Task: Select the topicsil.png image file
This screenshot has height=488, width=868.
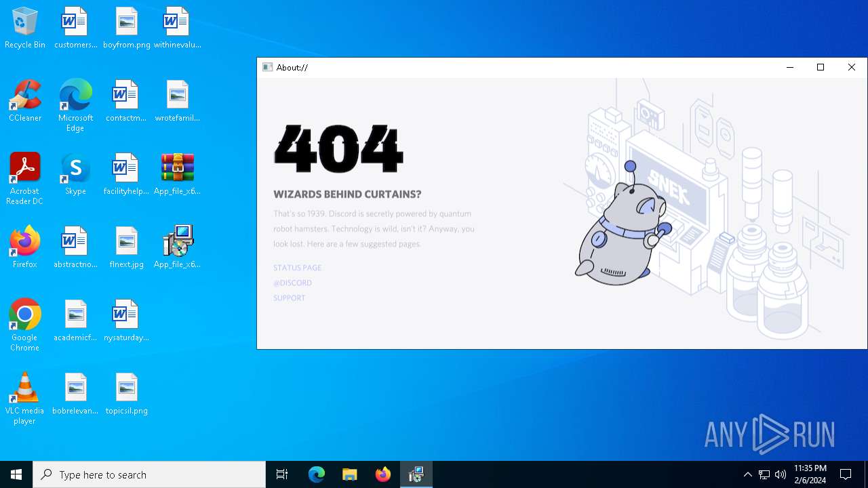Action: coord(126,394)
